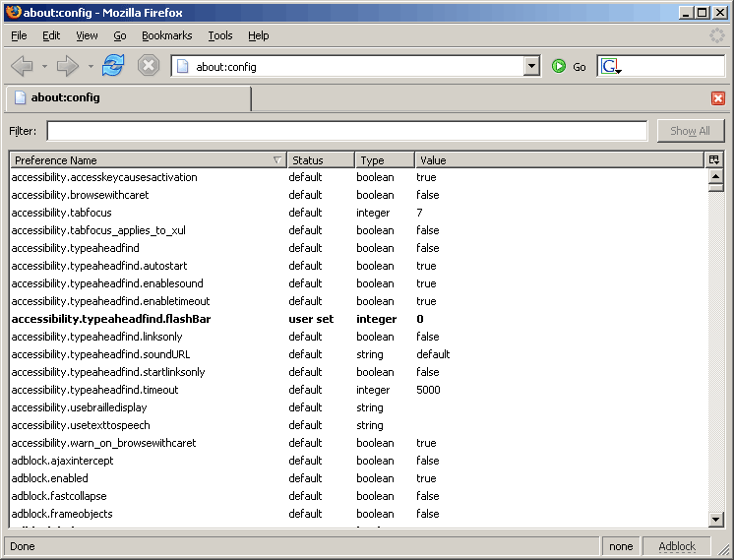Select the about:config tab
The width and height of the screenshot is (734, 560).
click(x=128, y=97)
